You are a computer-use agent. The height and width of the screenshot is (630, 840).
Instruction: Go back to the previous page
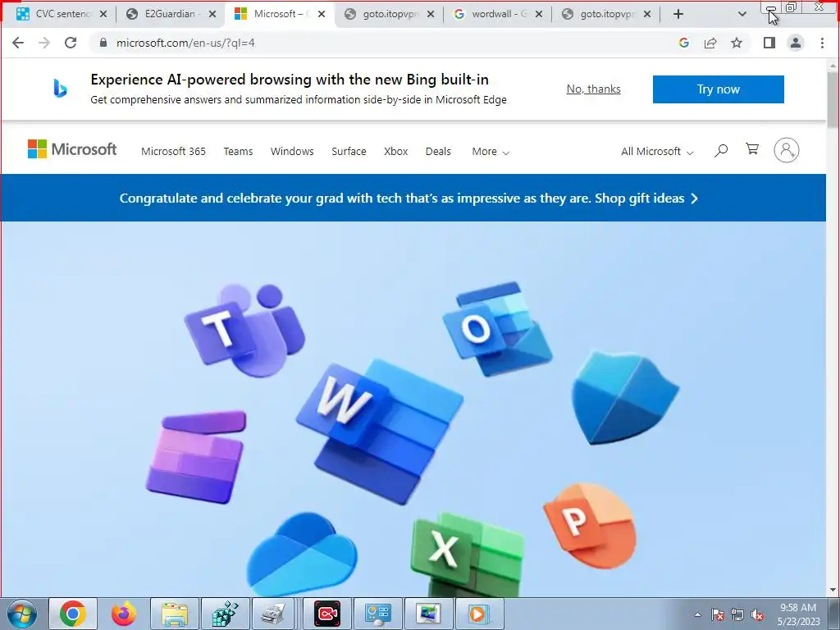[x=18, y=43]
